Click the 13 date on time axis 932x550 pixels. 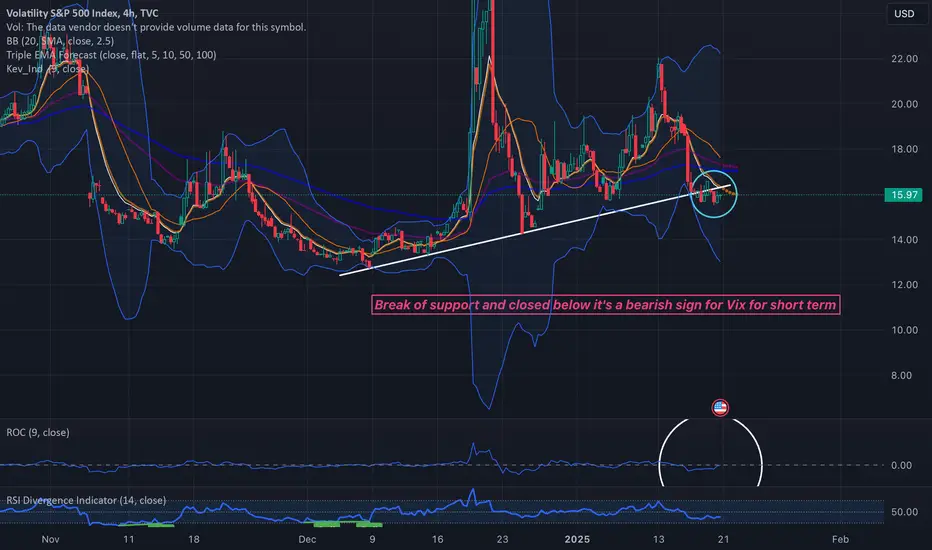(x=658, y=539)
